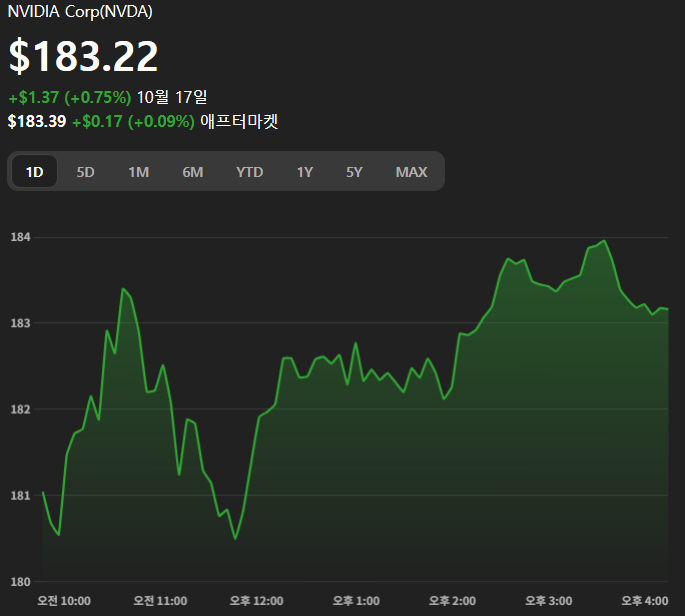This screenshot has width=685, height=616.
Task: Open the 6M chart view
Action: pos(193,172)
